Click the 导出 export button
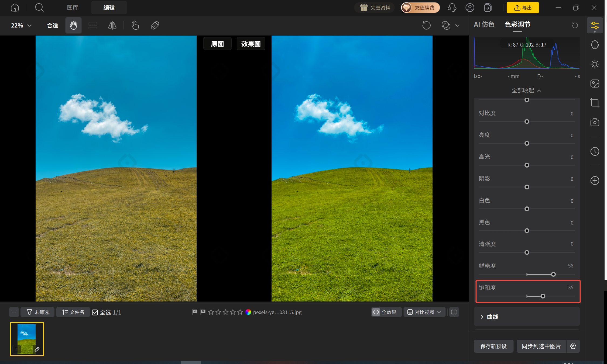 click(x=523, y=8)
